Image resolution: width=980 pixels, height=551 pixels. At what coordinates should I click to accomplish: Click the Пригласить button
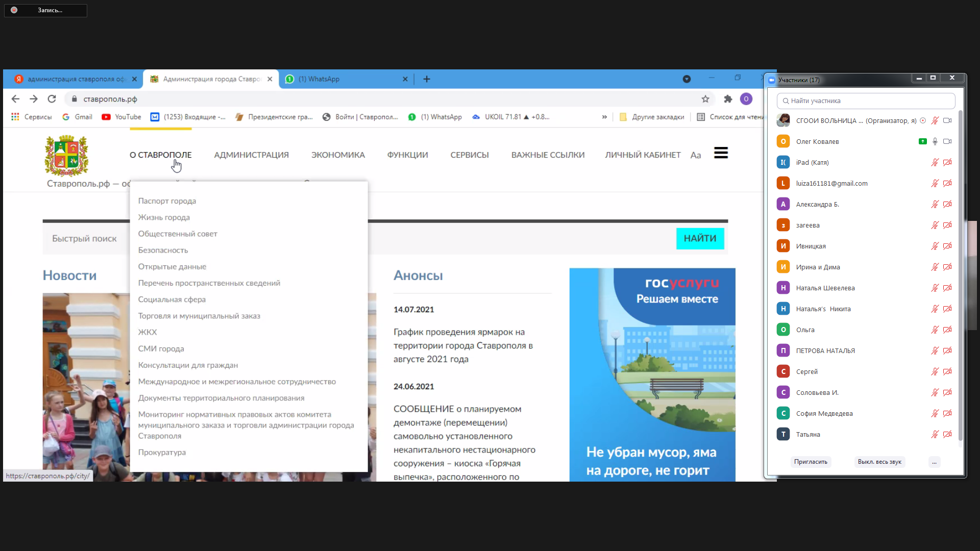811,462
